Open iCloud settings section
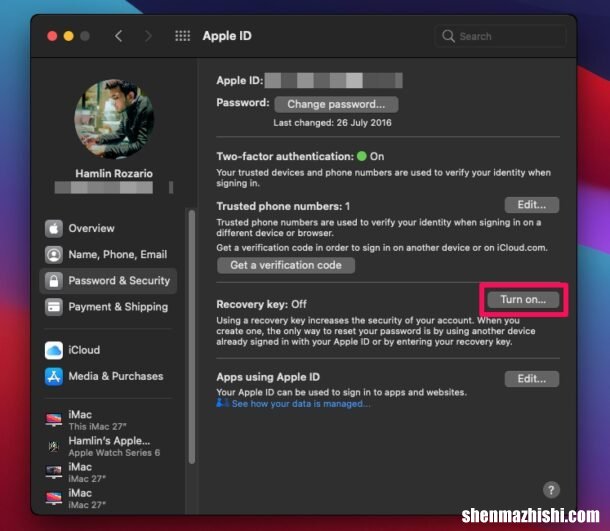Image resolution: width=610 pixels, height=531 pixels. point(108,350)
